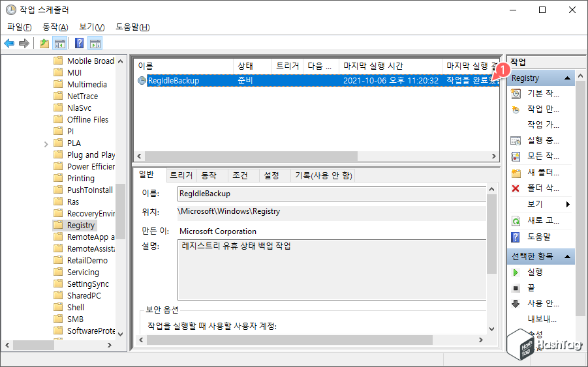The width and height of the screenshot is (588, 367).
Task: Click the Back arrow toolbar icon
Action: [9, 44]
